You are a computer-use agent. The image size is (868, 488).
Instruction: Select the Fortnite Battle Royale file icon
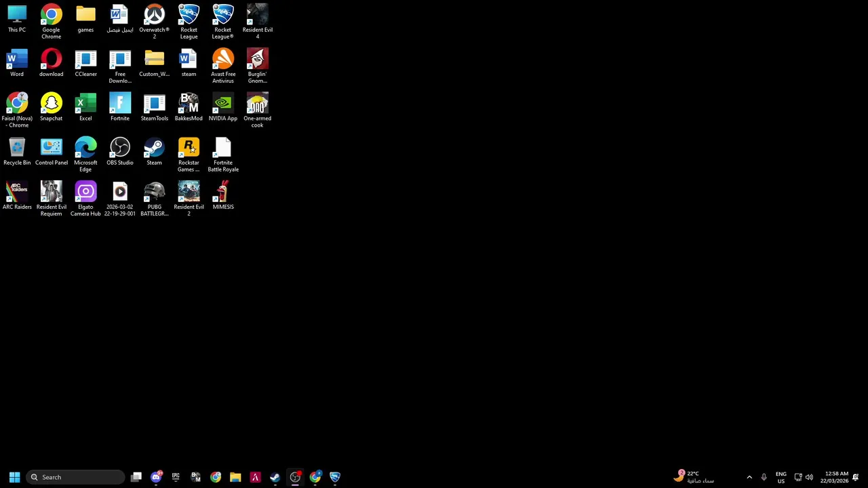tap(222, 155)
